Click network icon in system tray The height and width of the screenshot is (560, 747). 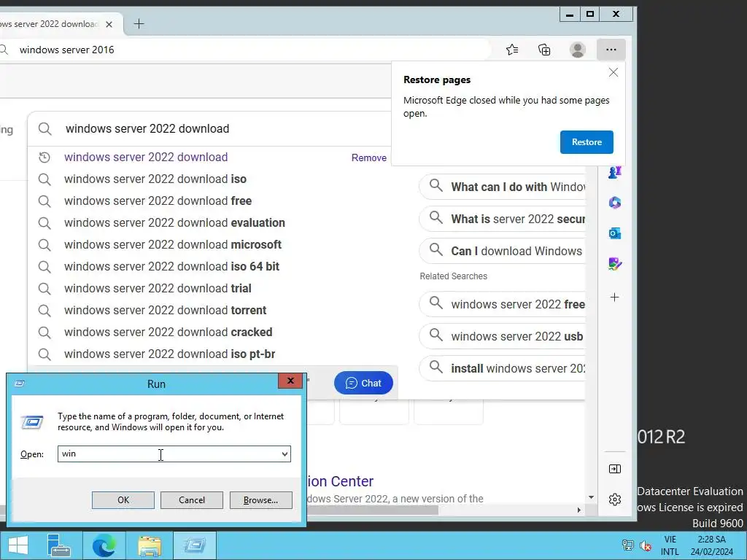coord(628,545)
